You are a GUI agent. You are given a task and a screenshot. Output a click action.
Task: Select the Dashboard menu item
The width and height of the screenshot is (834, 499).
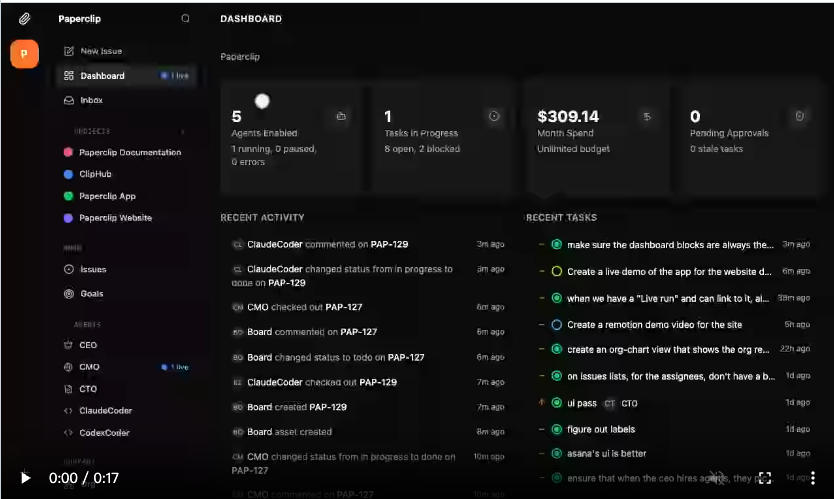pos(127,76)
